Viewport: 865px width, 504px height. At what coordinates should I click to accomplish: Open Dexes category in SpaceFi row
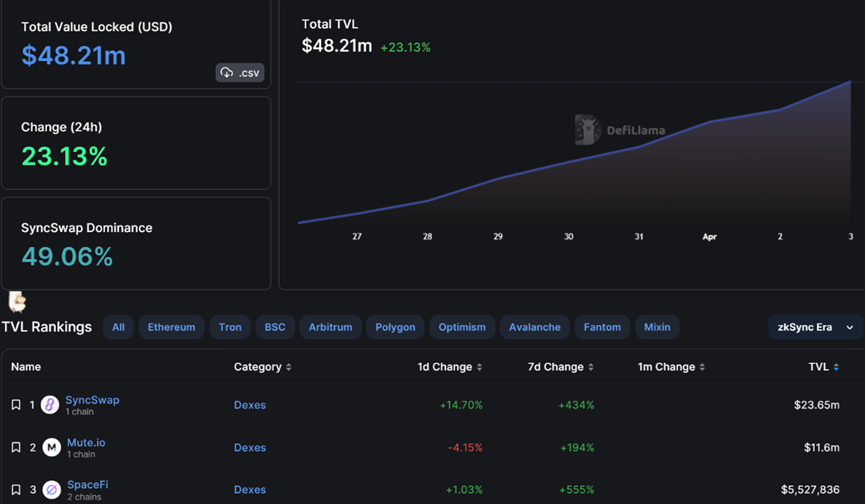250,490
